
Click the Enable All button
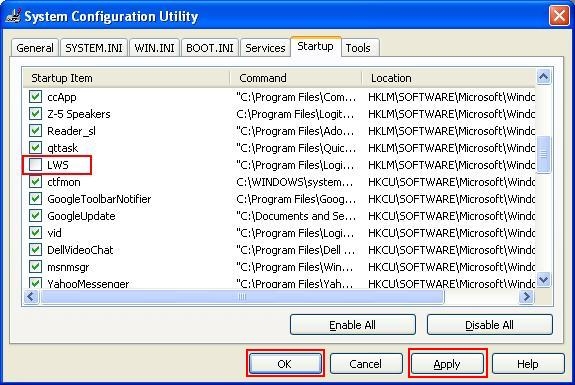coord(352,325)
